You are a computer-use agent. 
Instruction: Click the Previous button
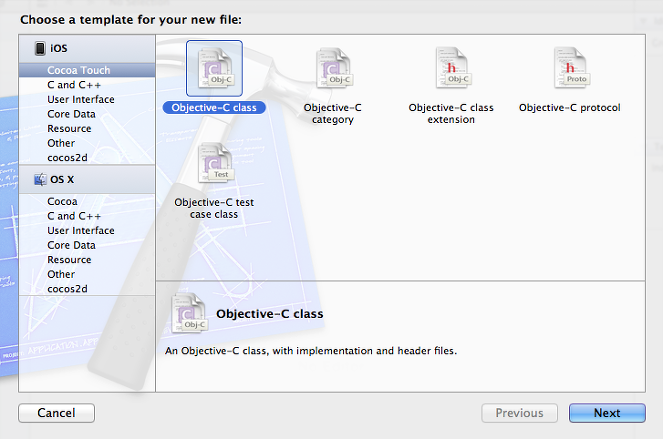[x=519, y=413]
